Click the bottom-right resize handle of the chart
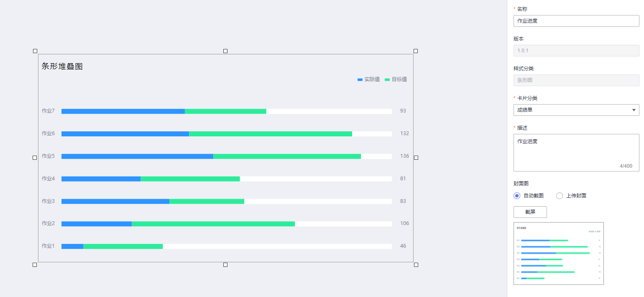Screen dimensions: 644x297 416,265
